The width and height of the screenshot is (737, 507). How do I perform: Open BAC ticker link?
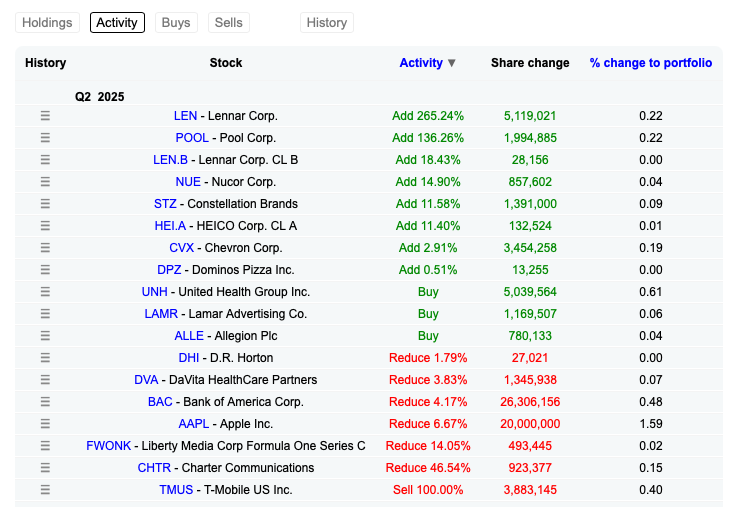point(160,402)
